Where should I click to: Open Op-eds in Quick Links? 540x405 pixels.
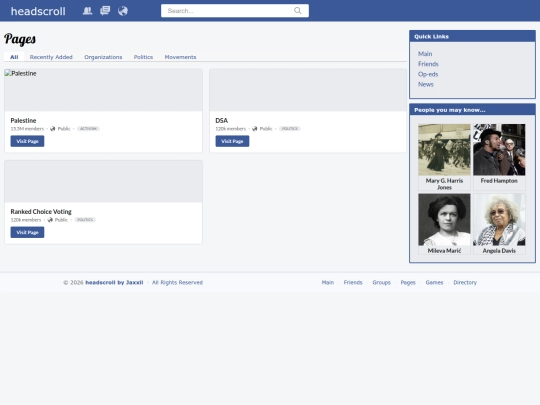[428, 74]
